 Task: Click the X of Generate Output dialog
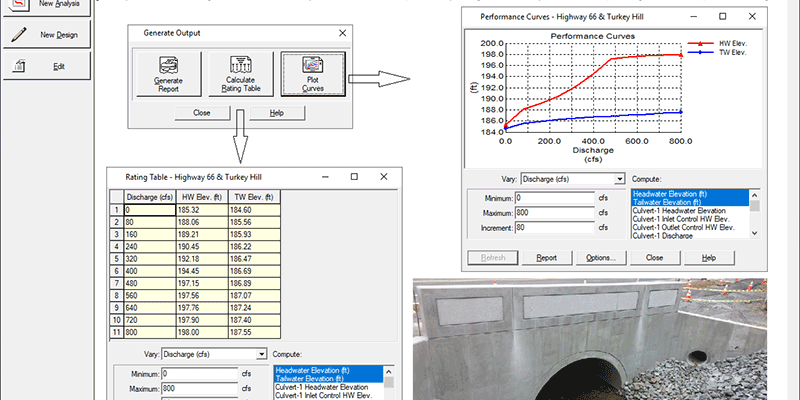coord(342,33)
